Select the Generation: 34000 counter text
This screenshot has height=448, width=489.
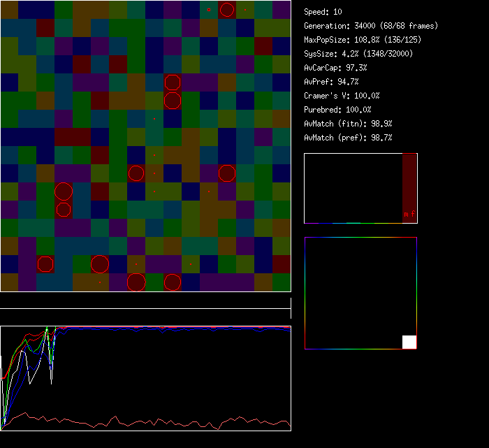click(x=371, y=26)
